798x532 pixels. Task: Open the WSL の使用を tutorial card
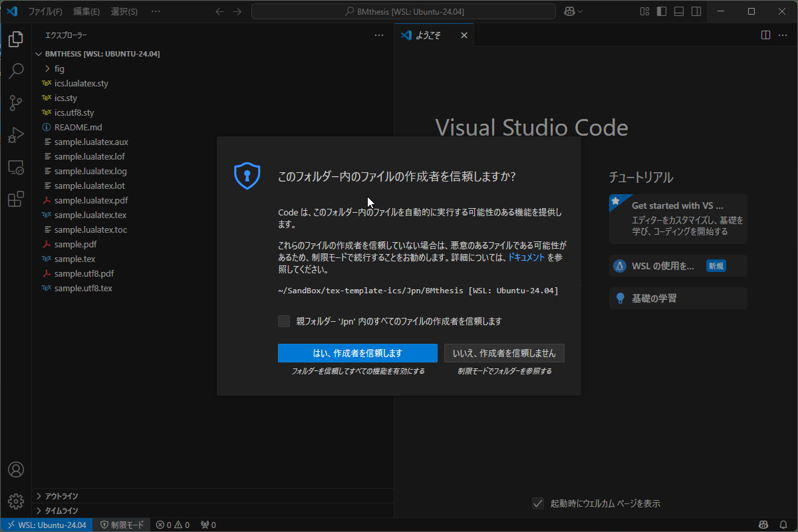678,266
